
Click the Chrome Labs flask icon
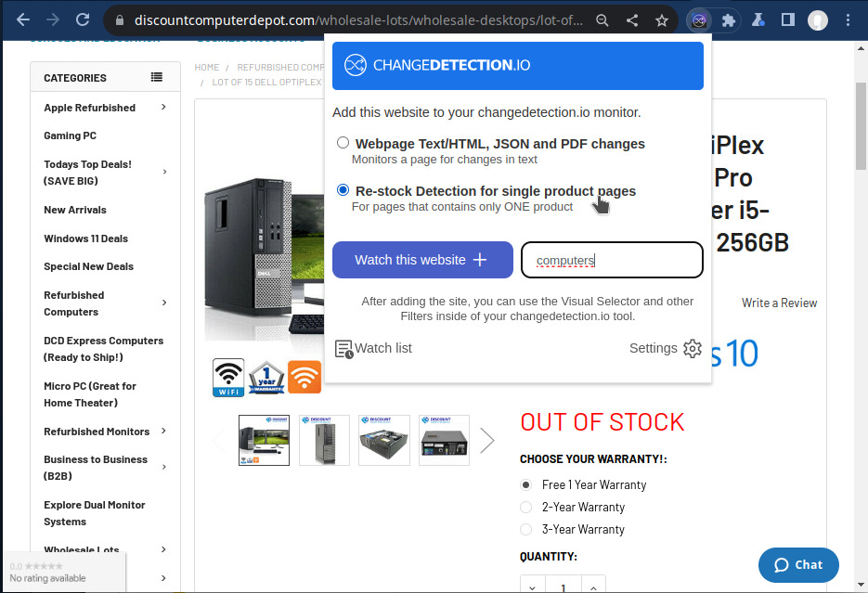pos(758,20)
